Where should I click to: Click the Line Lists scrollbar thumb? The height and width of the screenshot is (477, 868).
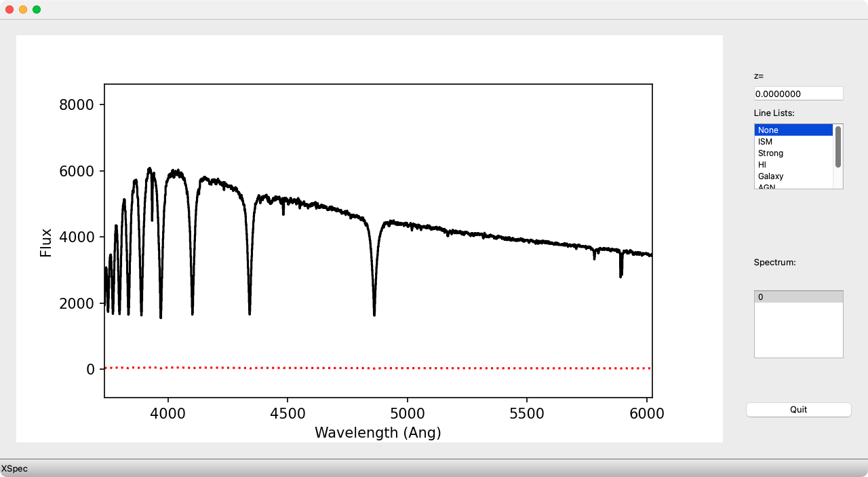point(838,147)
